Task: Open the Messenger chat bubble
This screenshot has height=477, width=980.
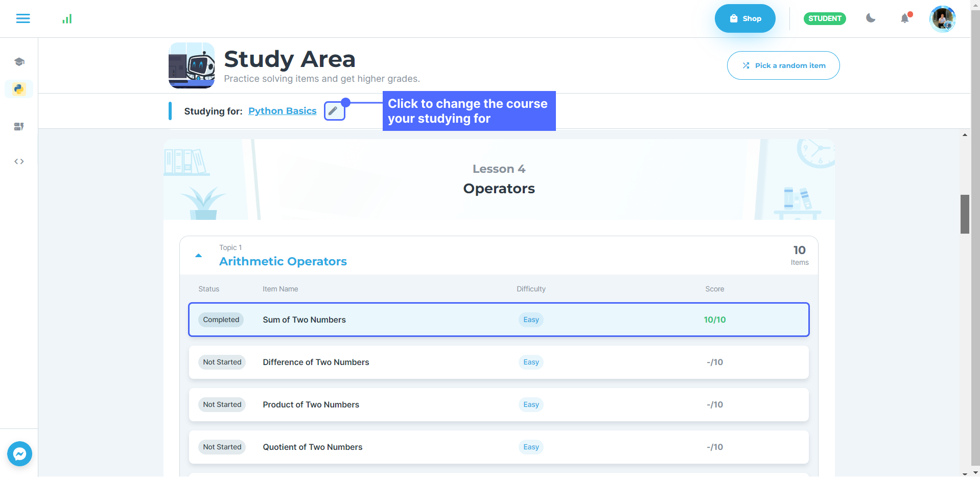Action: click(20, 453)
